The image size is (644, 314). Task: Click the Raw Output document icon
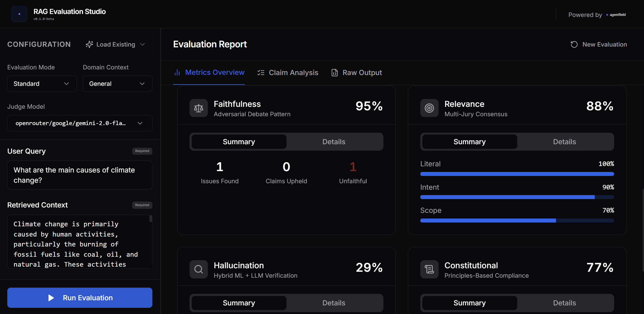334,72
